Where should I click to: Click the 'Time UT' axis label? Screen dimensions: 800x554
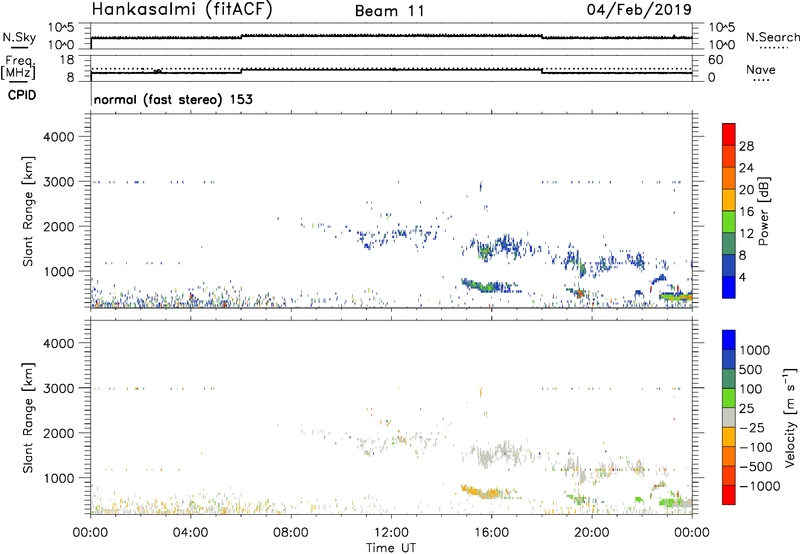coord(391,548)
